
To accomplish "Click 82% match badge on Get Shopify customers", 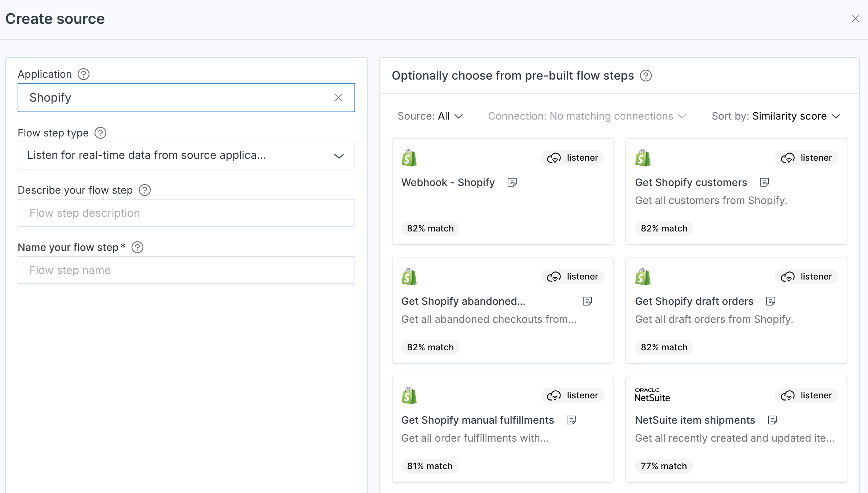I will click(x=664, y=229).
